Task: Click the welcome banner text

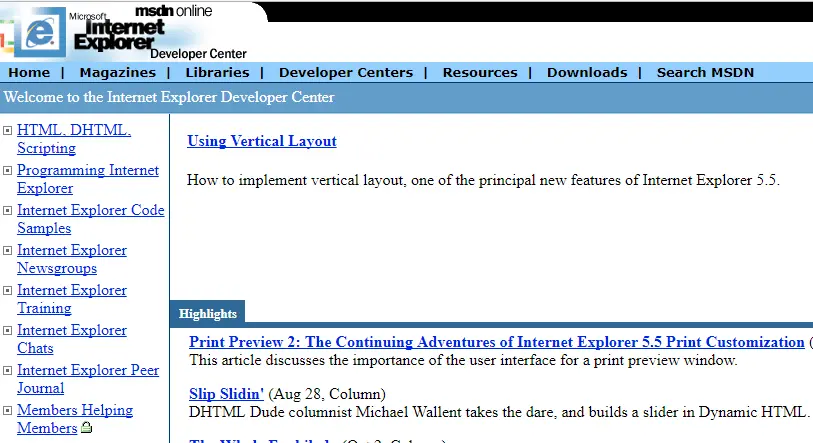Action: pyautogui.click(x=169, y=98)
